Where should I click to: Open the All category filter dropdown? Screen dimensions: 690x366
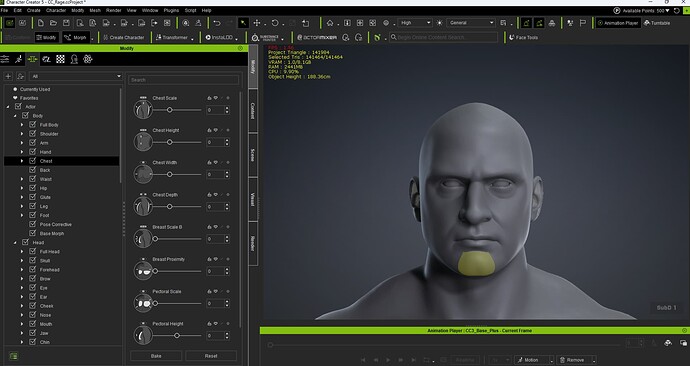[x=75, y=77]
